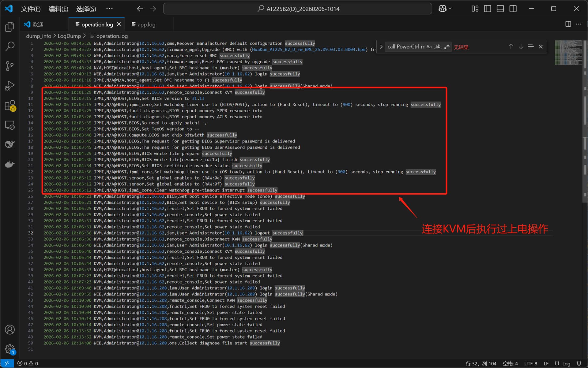Screen dimensions: 588x368
Task: Open the Explorer view in activity bar
Action: [x=10, y=27]
